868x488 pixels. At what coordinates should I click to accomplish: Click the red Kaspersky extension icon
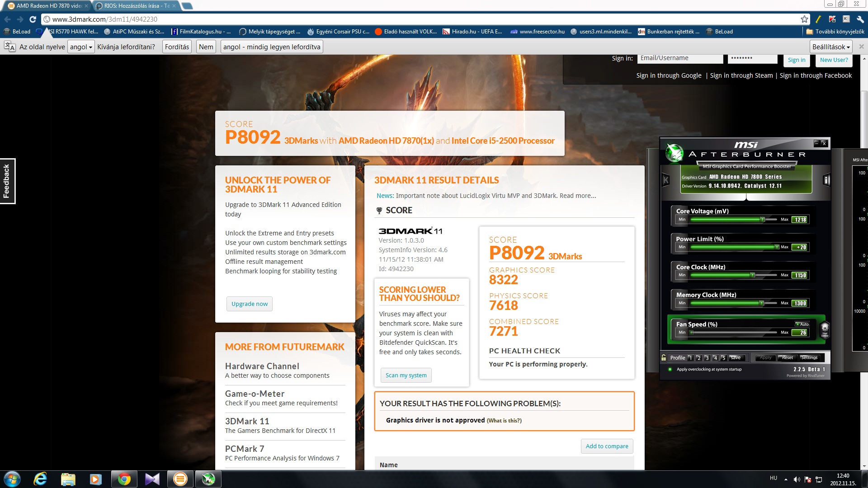coord(832,19)
